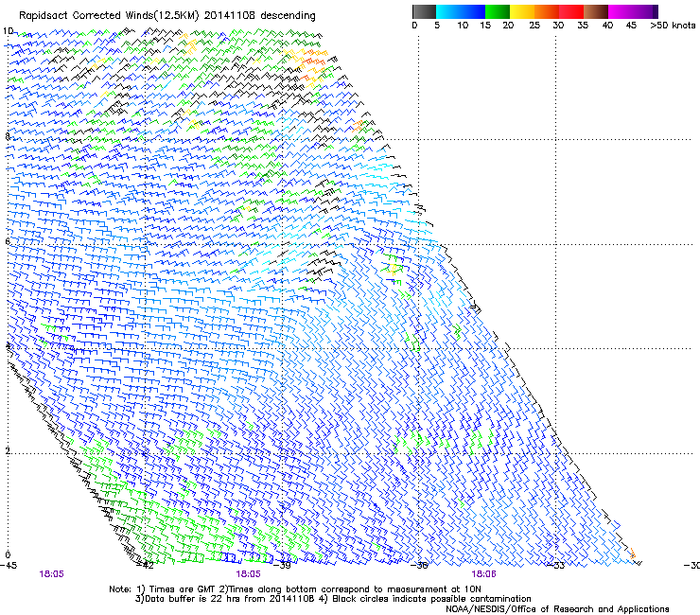Click the purple '18:06' time label
The image size is (700, 615).
tap(483, 574)
